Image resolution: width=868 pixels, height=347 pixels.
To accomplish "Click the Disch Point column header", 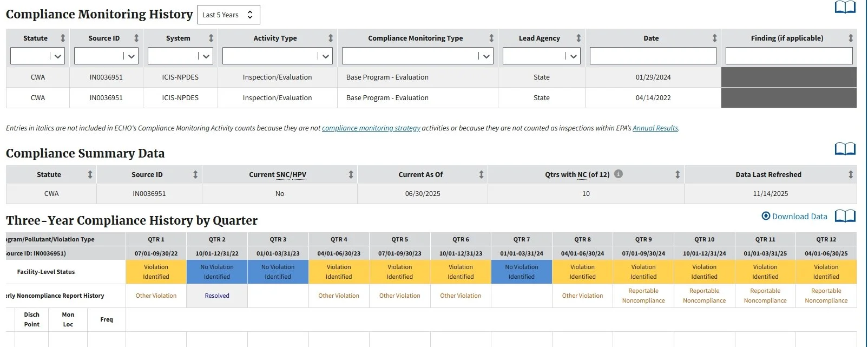I will pos(32,319).
